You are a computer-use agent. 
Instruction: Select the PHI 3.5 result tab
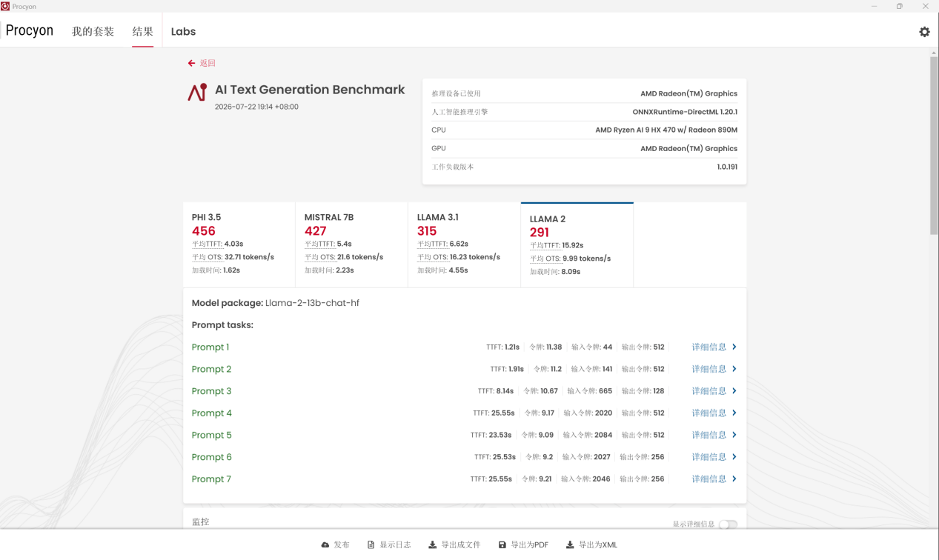tap(239, 244)
